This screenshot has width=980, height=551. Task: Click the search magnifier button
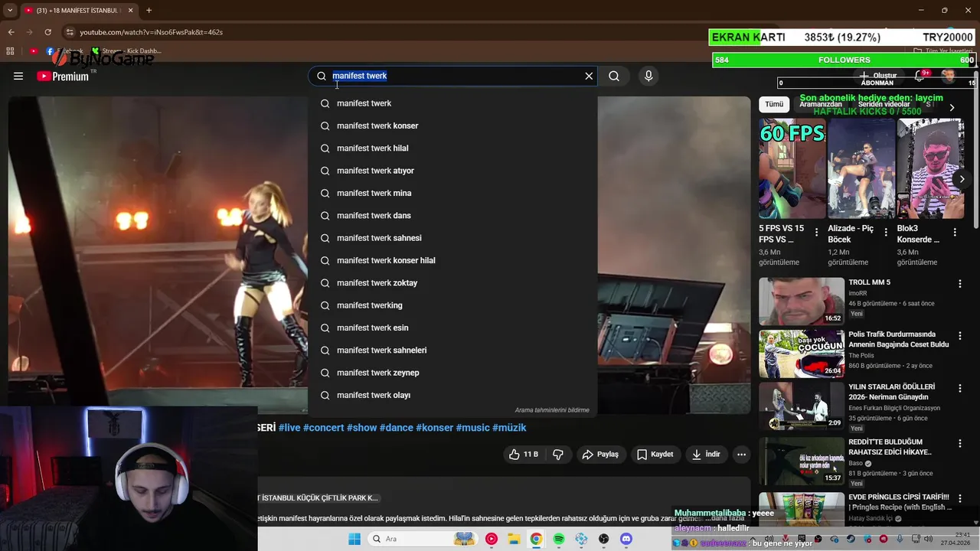[x=614, y=76]
